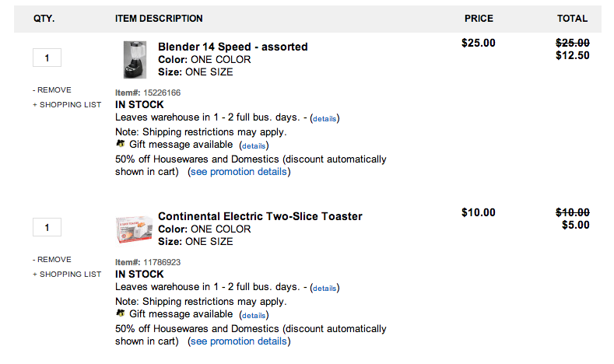Image resolution: width=614 pixels, height=364 pixels.
Task: Click the quantity field for the Toaster
Action: tap(47, 227)
